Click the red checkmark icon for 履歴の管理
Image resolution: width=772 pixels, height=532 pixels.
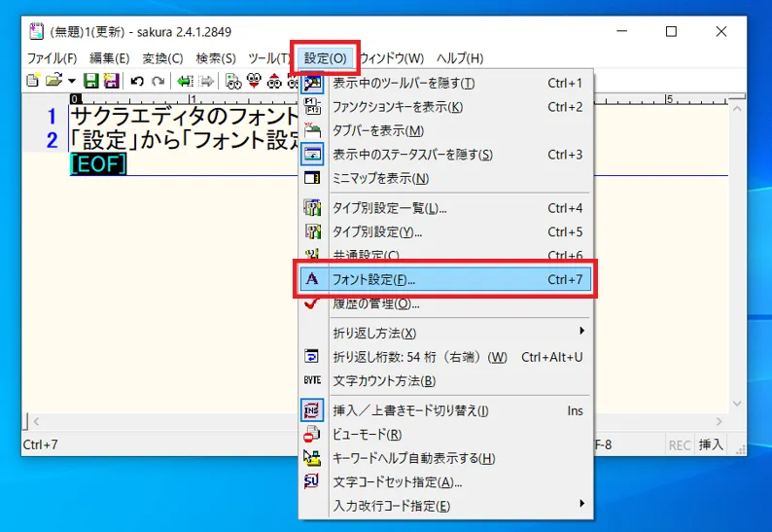(312, 303)
